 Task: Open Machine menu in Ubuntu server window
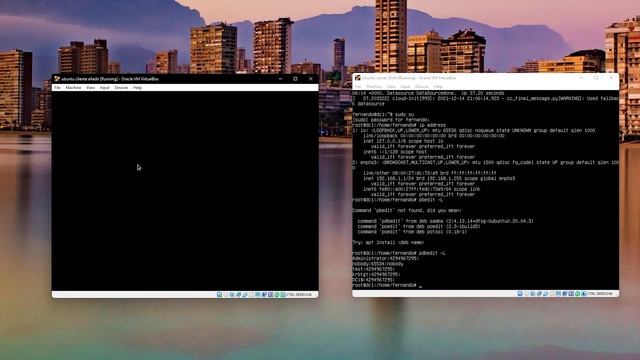[374, 87]
